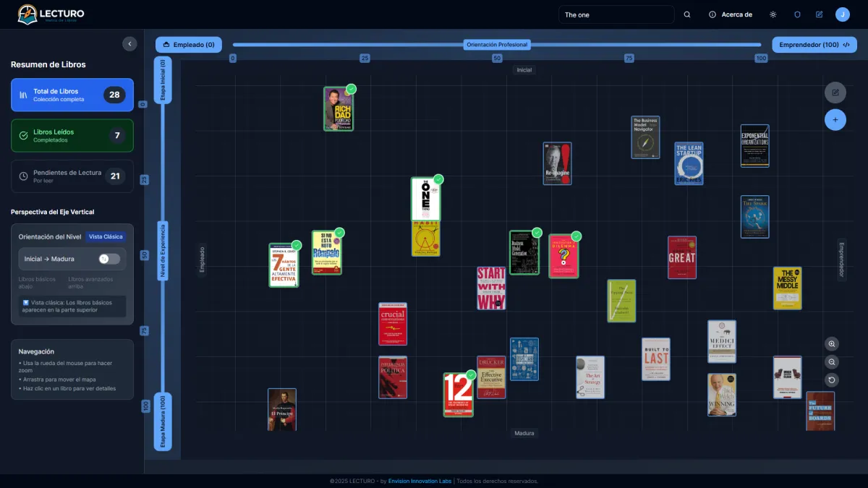Screen dimensions: 868x488
Task: Click Orientación Profesional slider label
Action: [x=497, y=45]
